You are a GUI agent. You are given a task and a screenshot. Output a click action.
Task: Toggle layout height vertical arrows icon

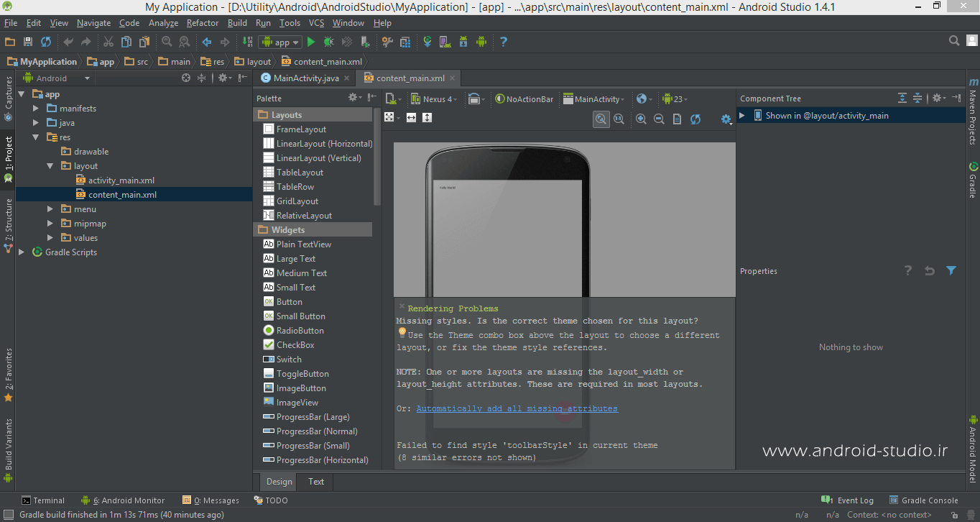click(x=427, y=117)
